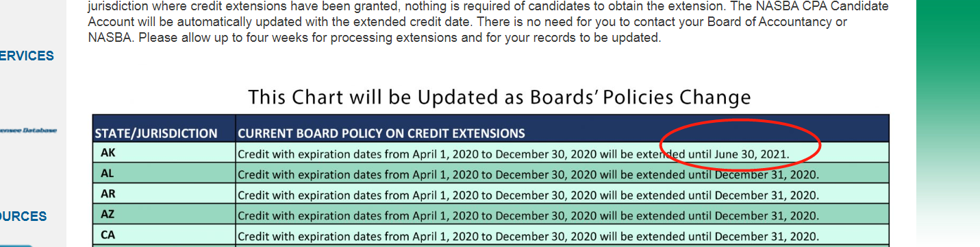Click the AL state cell
Viewport: 980px width, 247px height.
[x=164, y=173]
